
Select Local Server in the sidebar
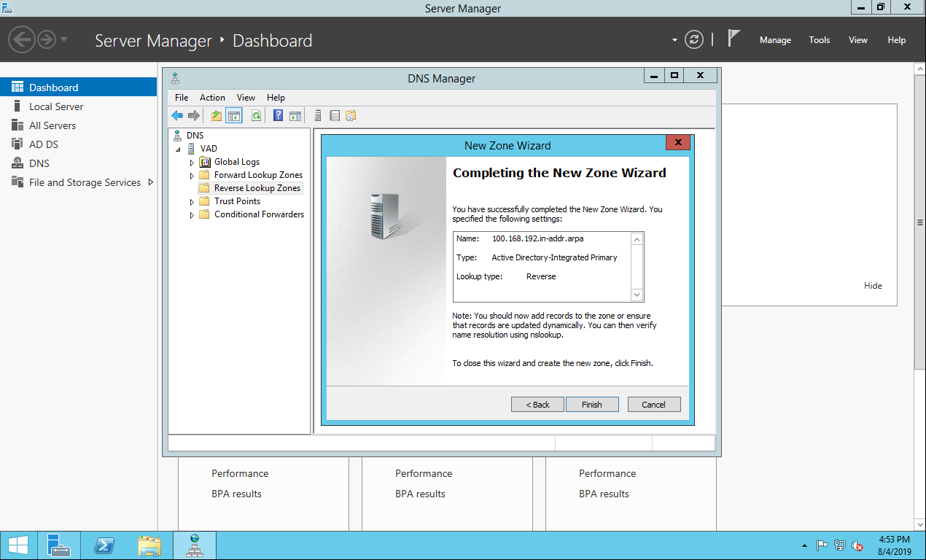click(x=56, y=106)
